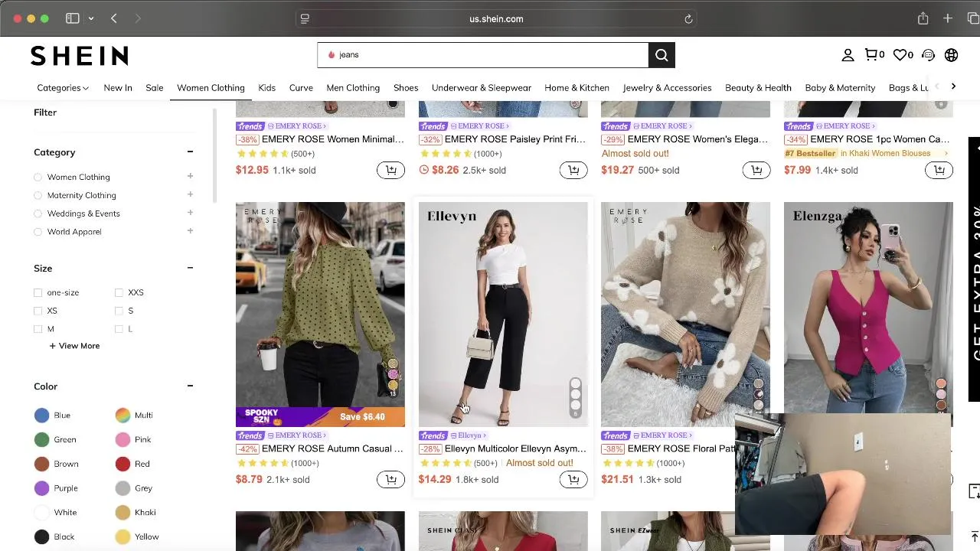
Task: Open the Curve tab
Action: point(301,88)
